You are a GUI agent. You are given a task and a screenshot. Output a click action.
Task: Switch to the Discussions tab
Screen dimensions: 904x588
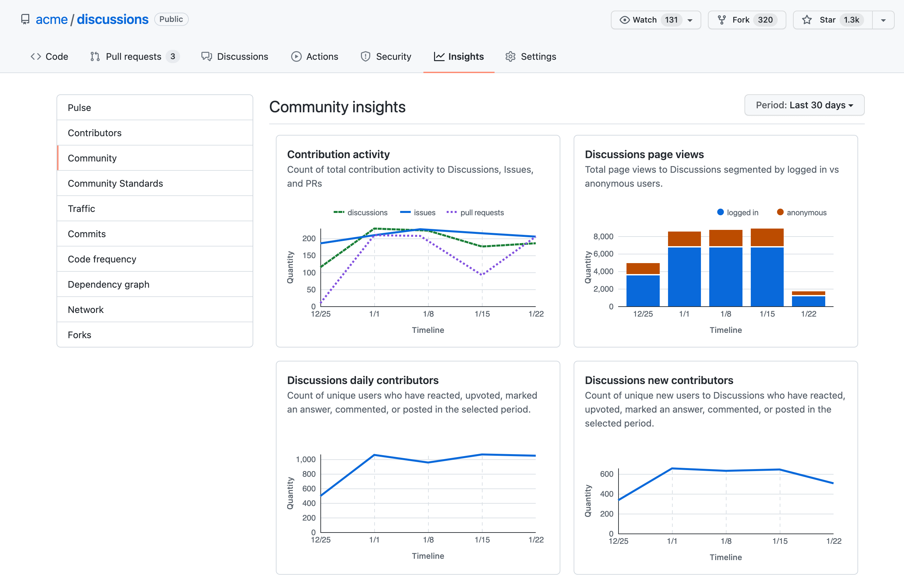tap(235, 56)
